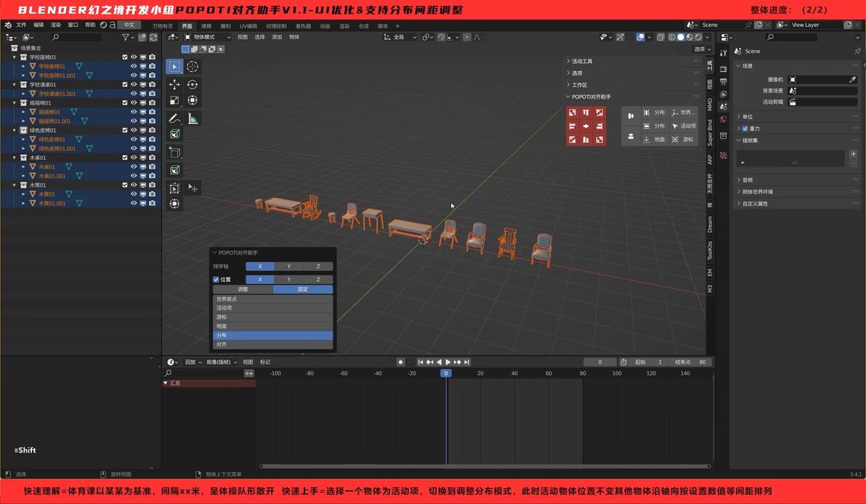The height and width of the screenshot is (504, 866).
Task: Click the current frame number field
Action: [x=600, y=362]
